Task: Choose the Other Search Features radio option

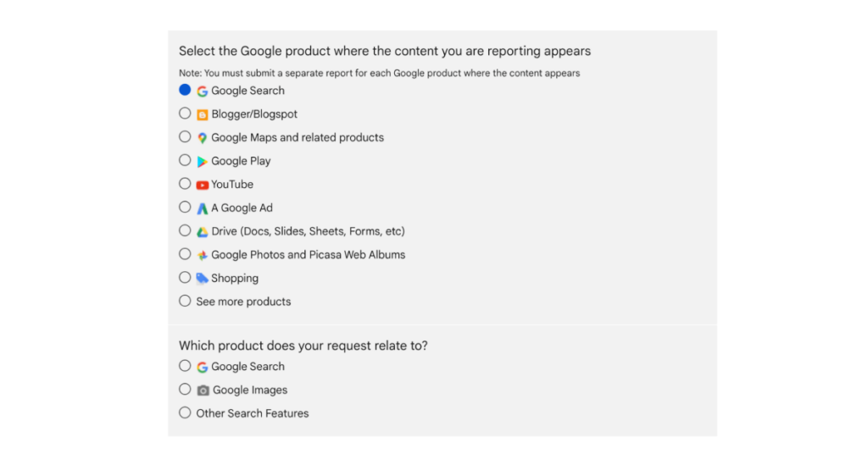Action: [x=185, y=412]
